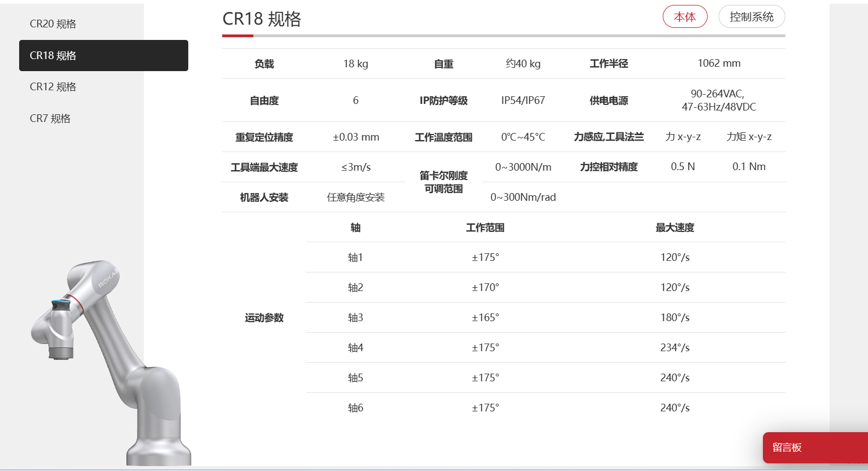This screenshot has width=868, height=471.
Task: Select the 轴3 row label
Action: (356, 318)
